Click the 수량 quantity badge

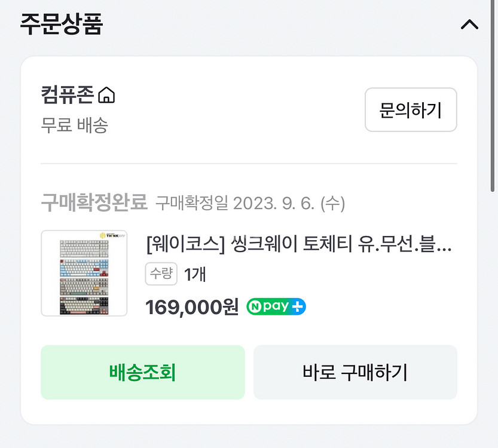pyautogui.click(x=161, y=274)
